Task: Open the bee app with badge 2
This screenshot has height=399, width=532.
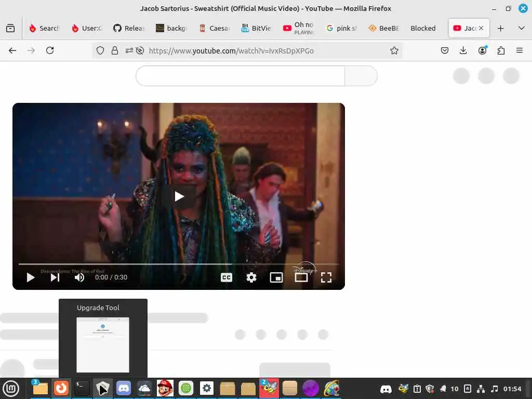Action: tap(269, 388)
